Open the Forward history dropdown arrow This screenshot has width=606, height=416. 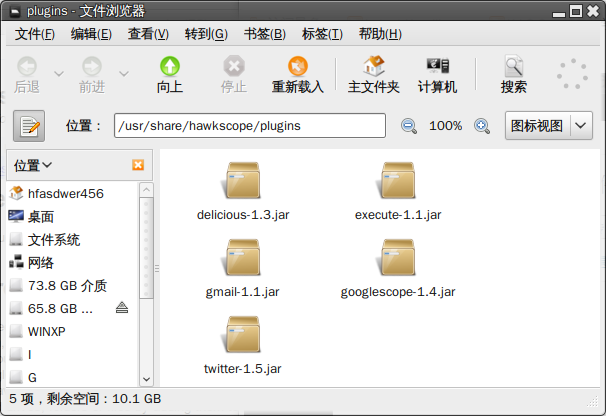[x=124, y=73]
